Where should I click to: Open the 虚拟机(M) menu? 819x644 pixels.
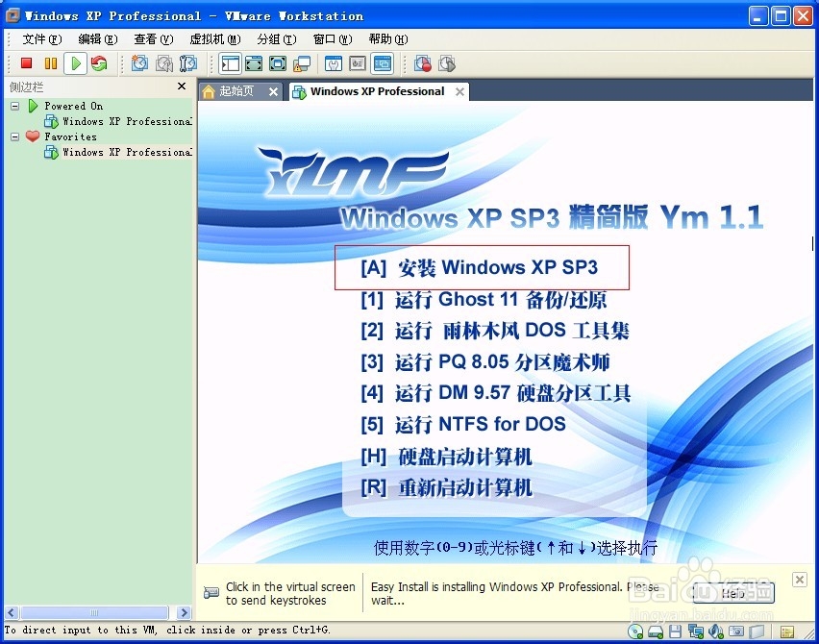tap(214, 39)
